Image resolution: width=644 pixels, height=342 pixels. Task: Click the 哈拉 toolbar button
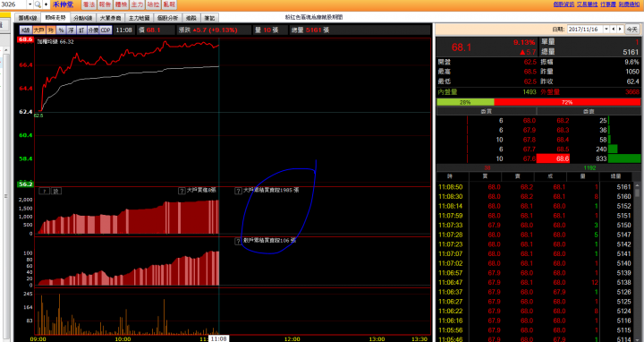(153, 4)
